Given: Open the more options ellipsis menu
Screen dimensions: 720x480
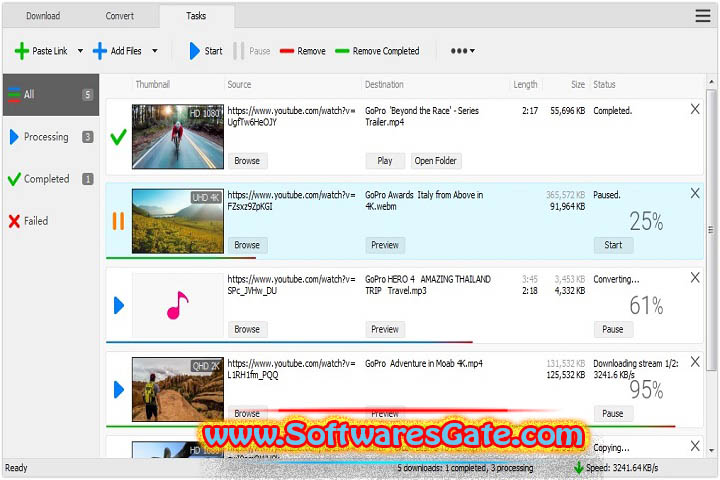Looking at the screenshot, I should [x=462, y=51].
